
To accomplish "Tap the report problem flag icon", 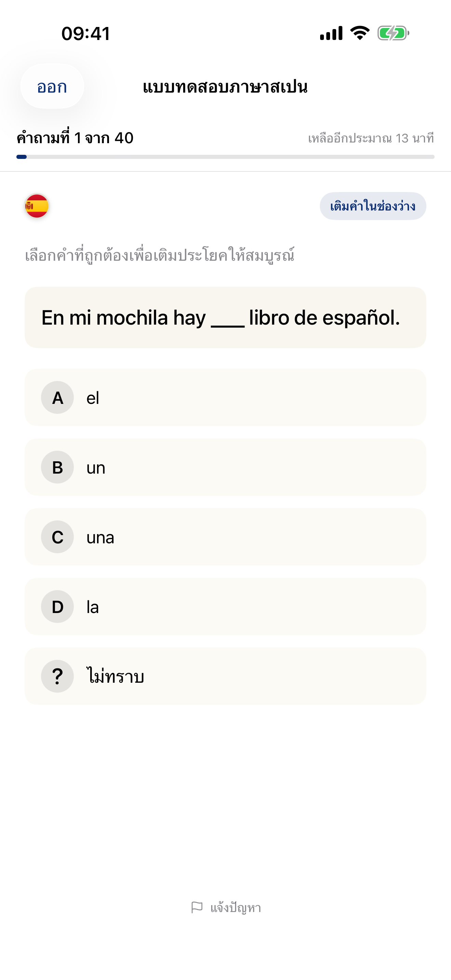I will coord(196,907).
